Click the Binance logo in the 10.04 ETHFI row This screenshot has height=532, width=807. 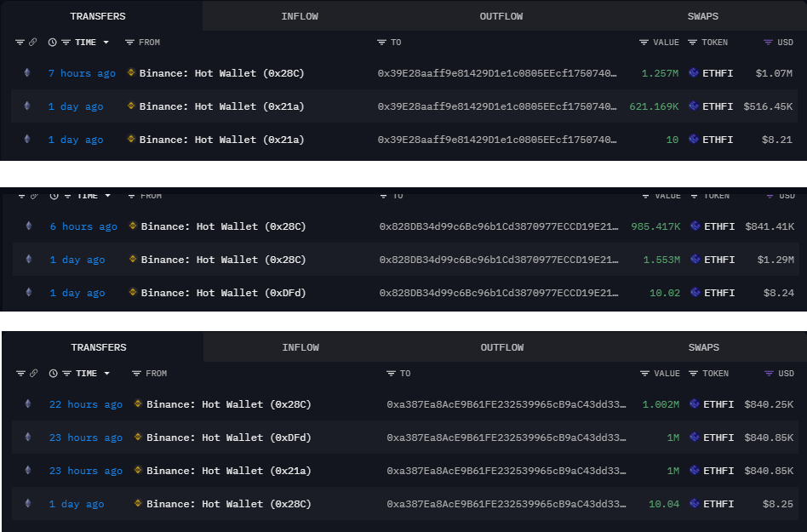138,504
